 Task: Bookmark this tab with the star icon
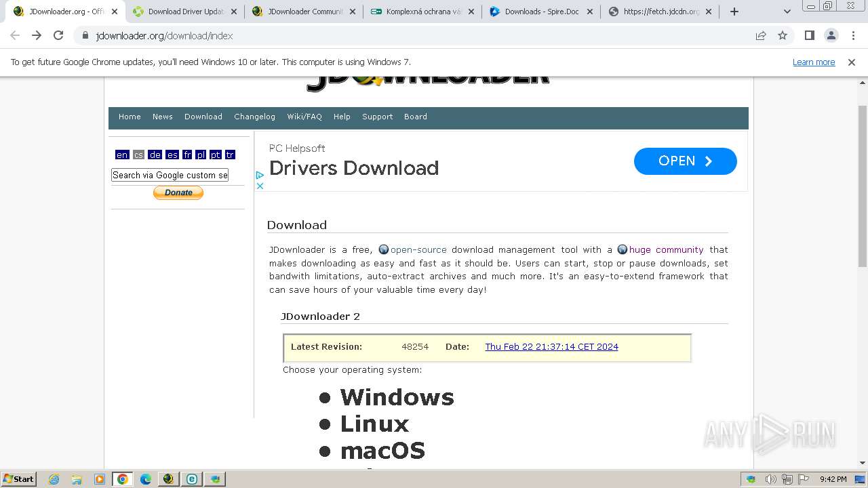coord(783,35)
